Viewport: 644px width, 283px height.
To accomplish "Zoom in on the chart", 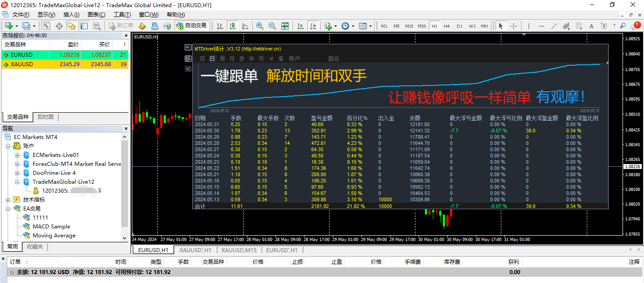I will click(259, 26).
